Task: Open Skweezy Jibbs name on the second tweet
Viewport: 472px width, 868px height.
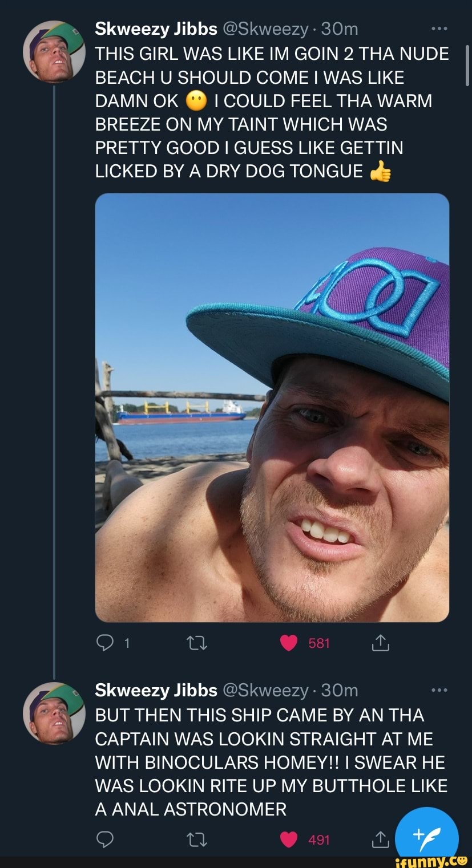Action: tap(156, 690)
